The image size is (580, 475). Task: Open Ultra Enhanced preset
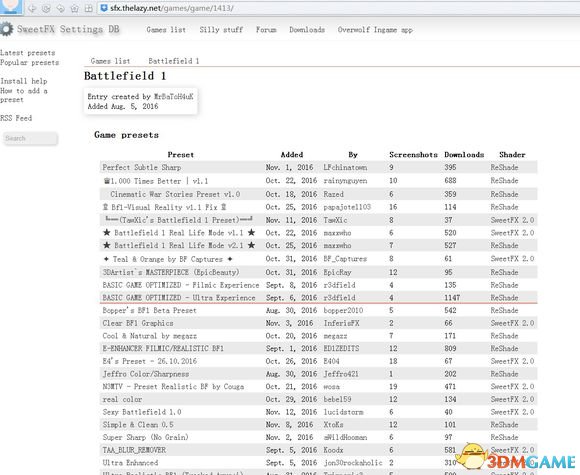pos(130,463)
